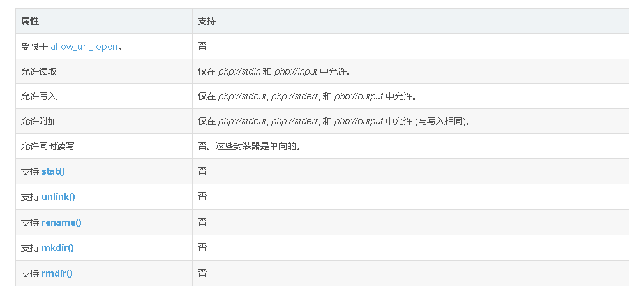Click the 否 value in the stat() row

click(202, 171)
